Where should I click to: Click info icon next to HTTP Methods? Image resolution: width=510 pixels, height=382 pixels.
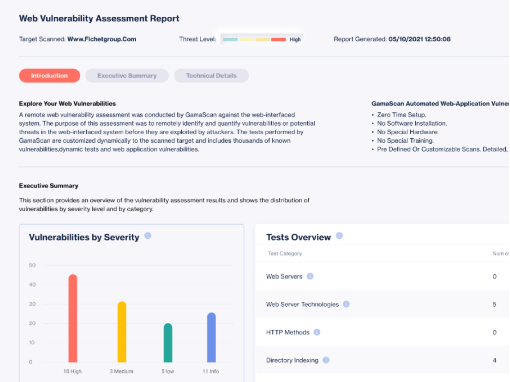pyautogui.click(x=317, y=332)
